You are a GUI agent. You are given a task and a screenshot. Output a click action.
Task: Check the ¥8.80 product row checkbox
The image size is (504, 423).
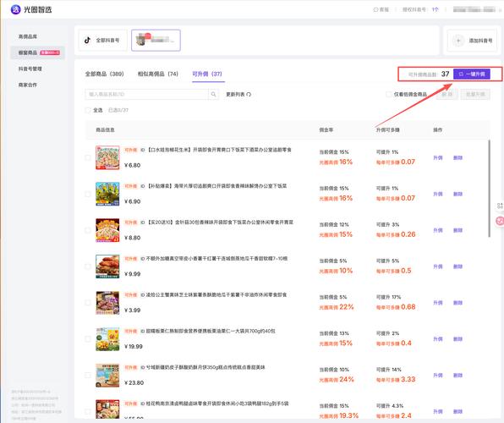point(88,230)
